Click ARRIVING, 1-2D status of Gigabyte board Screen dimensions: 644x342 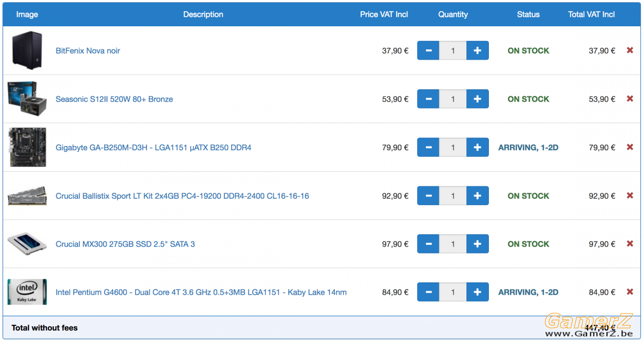[529, 147]
